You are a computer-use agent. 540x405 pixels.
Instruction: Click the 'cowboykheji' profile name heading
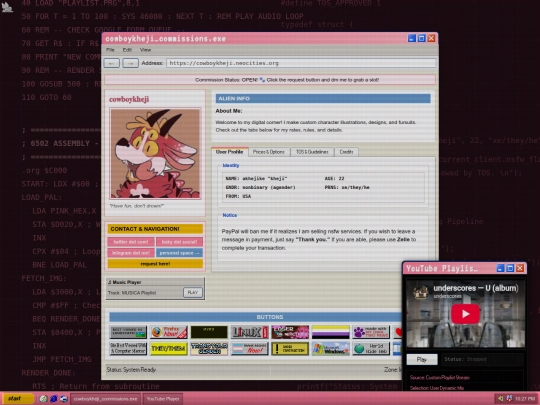[129, 100]
